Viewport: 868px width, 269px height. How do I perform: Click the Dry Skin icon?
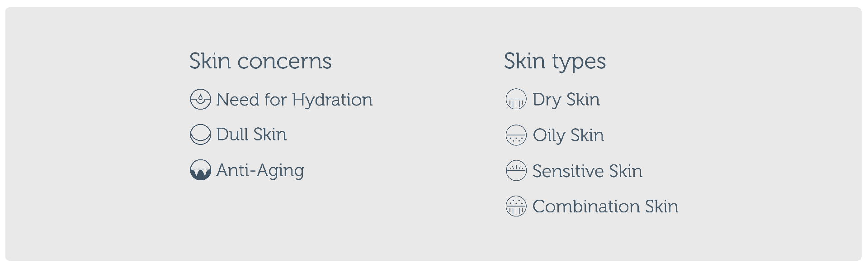(516, 99)
